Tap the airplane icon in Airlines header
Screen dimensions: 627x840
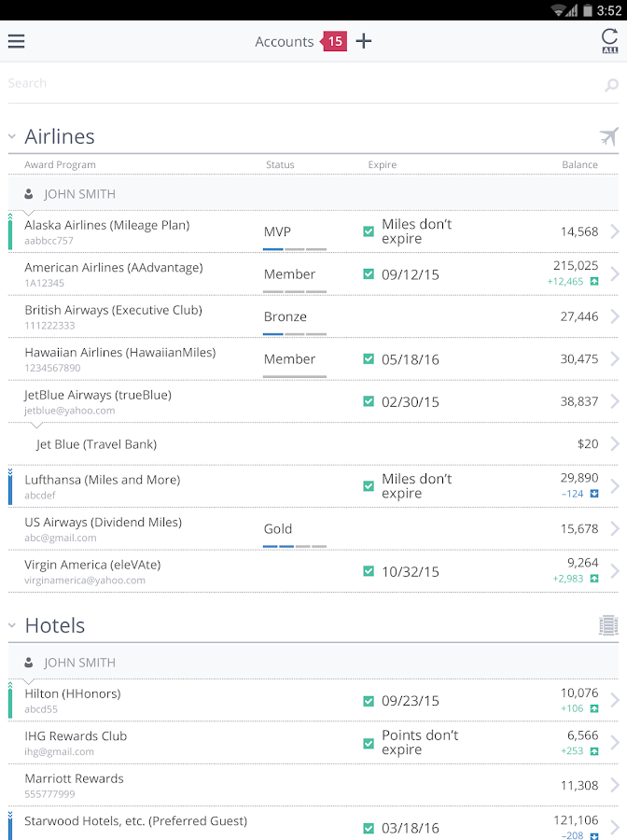[608, 137]
